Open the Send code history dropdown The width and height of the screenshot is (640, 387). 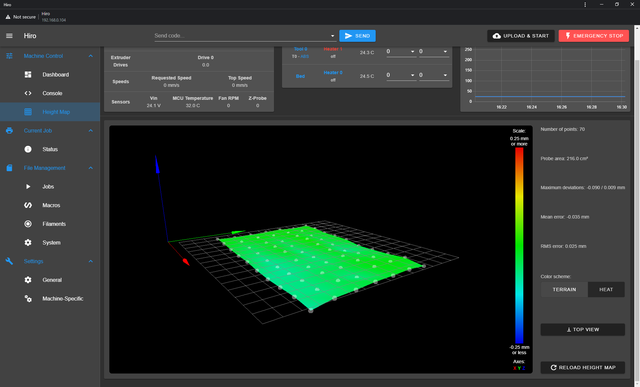(x=332, y=36)
